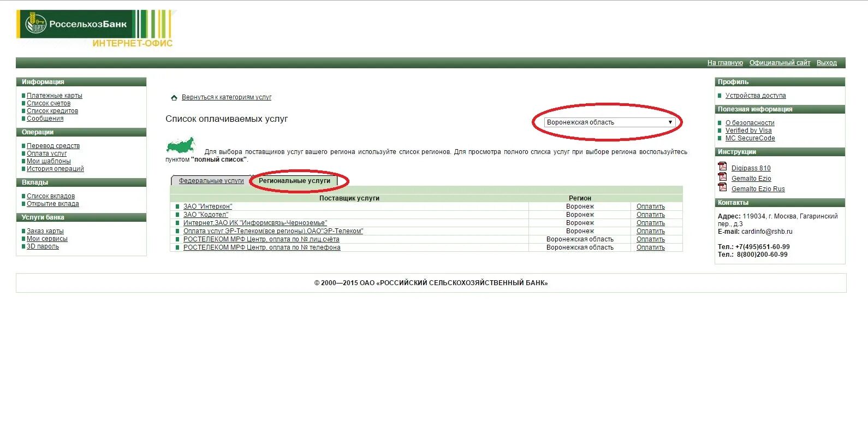Open 'Digipass 810' instruction
Image resolution: width=868 pixels, height=437 pixels.
751,168
